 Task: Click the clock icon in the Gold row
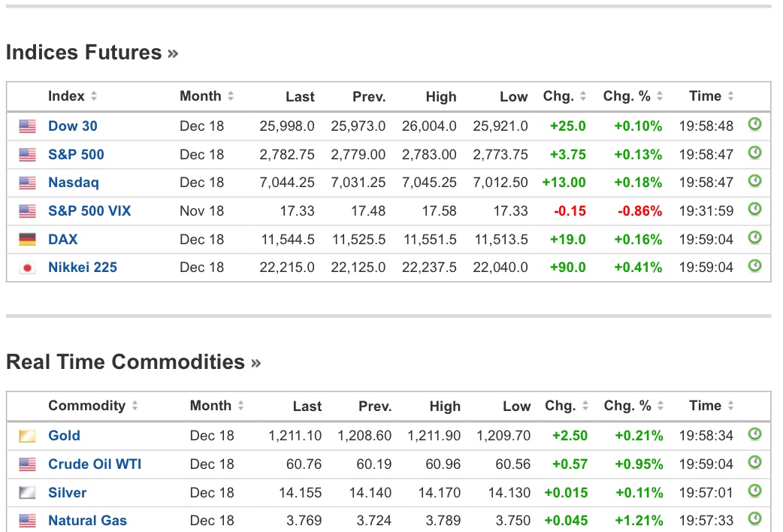pos(754,434)
